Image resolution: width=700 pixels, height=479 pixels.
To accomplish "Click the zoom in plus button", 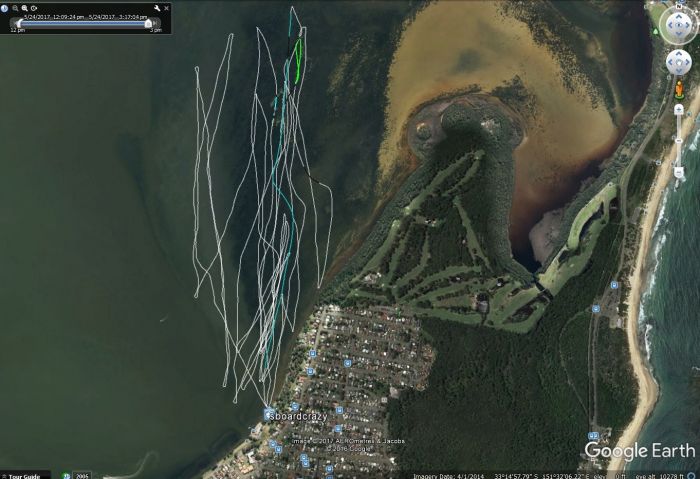I will [680, 106].
